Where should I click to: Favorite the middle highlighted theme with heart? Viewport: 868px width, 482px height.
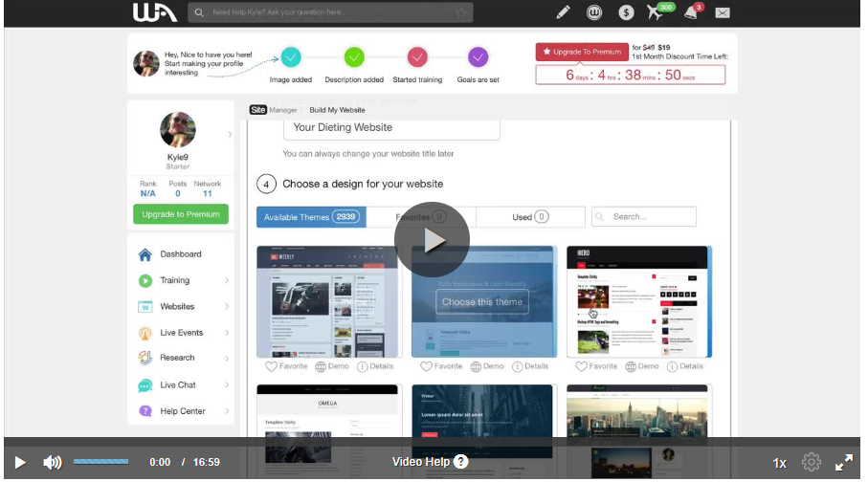[426, 366]
